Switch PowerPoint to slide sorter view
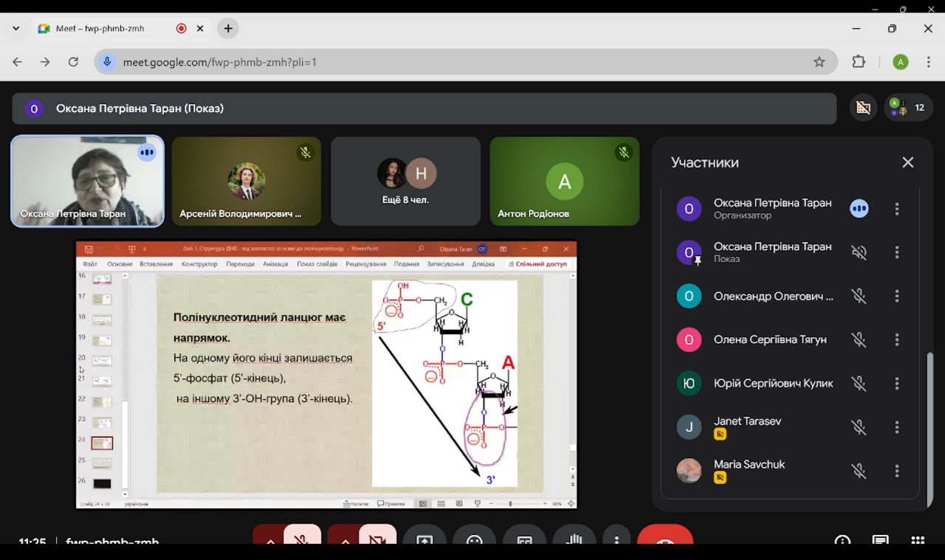 tap(441, 504)
